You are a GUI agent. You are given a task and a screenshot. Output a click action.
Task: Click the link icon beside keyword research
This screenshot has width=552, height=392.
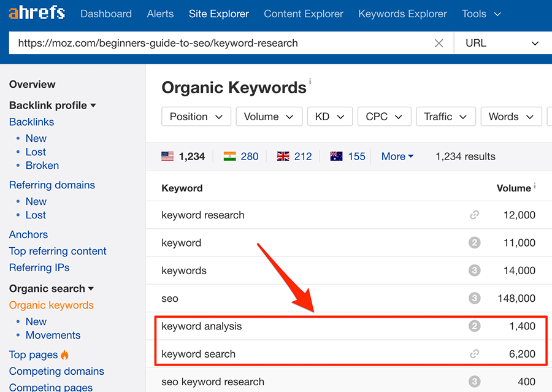(x=474, y=215)
